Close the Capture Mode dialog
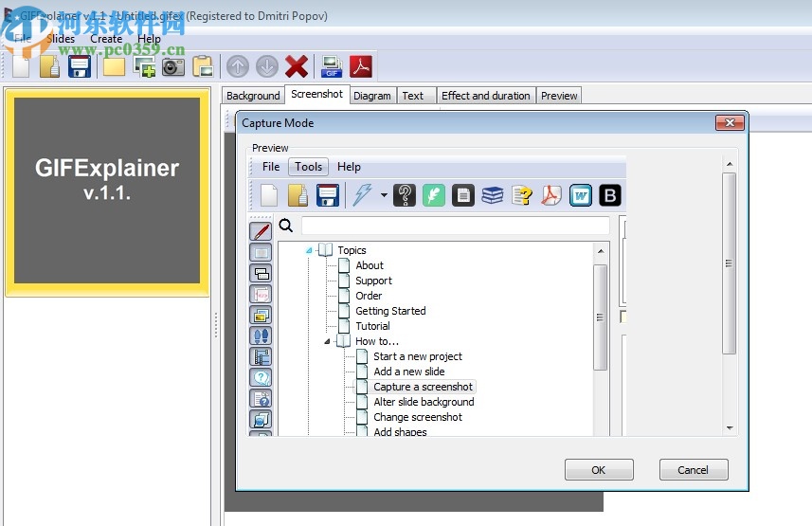Screen dimensions: 812x526 point(730,123)
